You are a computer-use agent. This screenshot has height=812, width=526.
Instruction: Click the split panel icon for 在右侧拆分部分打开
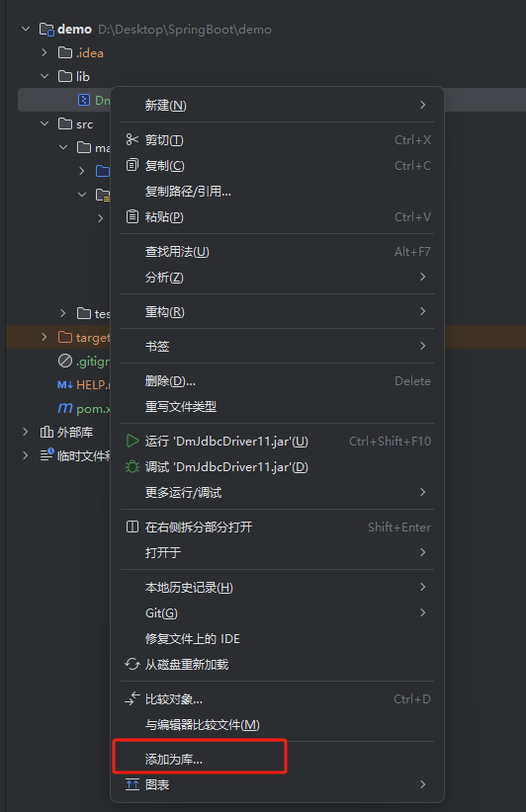[132, 527]
